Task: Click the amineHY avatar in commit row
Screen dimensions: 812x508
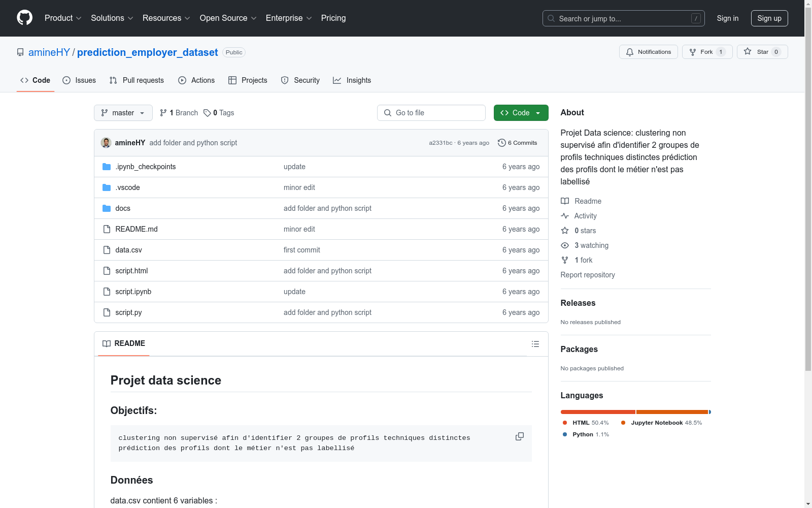Action: [x=106, y=143]
